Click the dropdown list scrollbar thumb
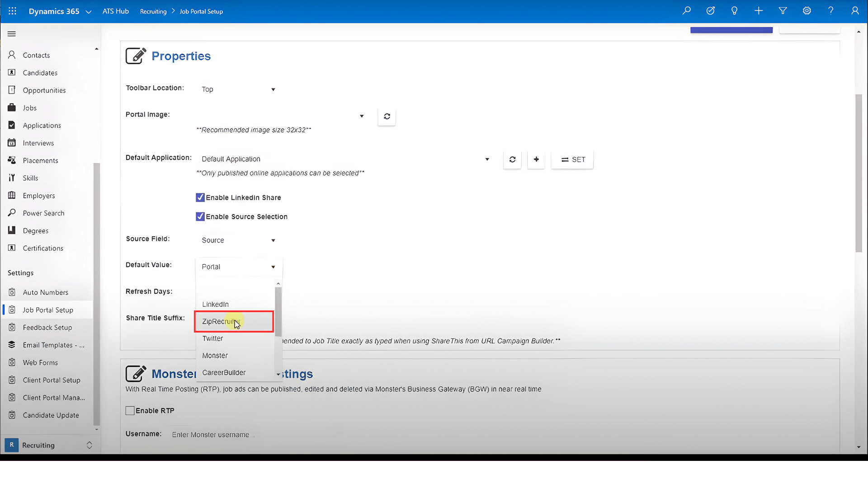This screenshot has height=488, width=868. [278, 312]
